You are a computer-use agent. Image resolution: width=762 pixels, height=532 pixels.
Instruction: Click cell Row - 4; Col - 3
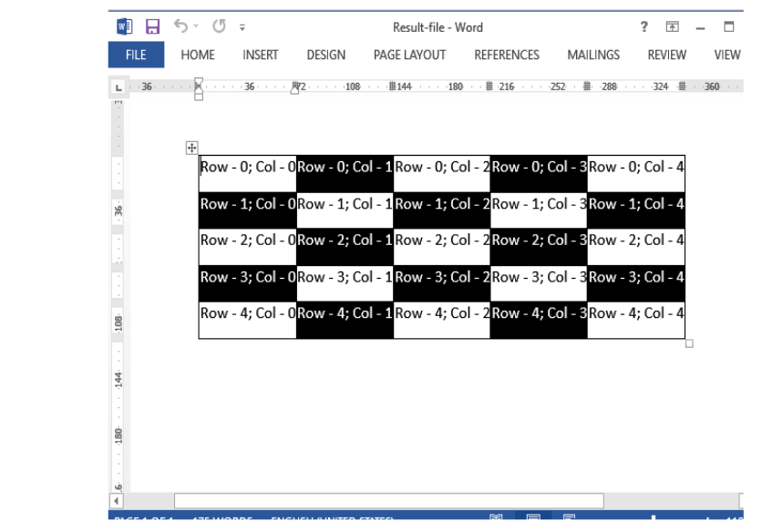pyautogui.click(x=539, y=320)
